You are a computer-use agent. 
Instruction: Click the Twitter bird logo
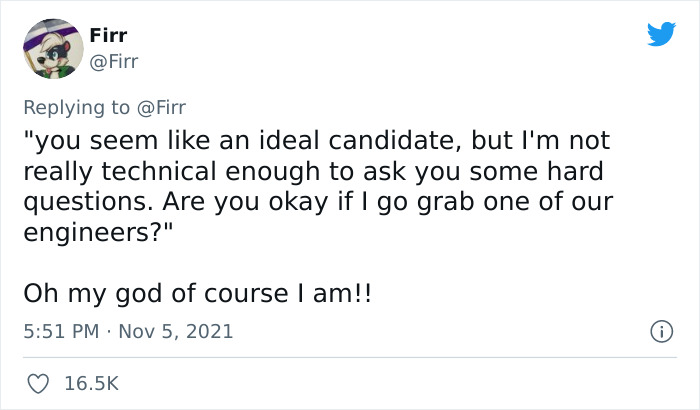(661, 34)
